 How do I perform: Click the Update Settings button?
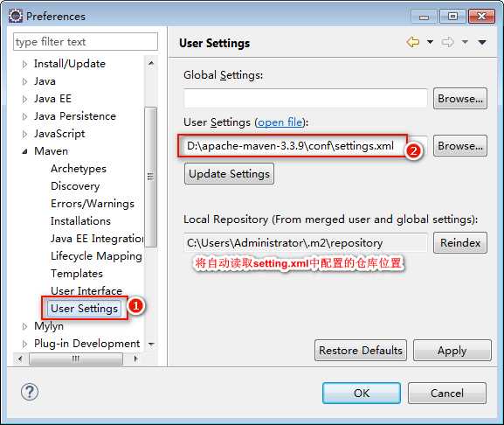229,174
